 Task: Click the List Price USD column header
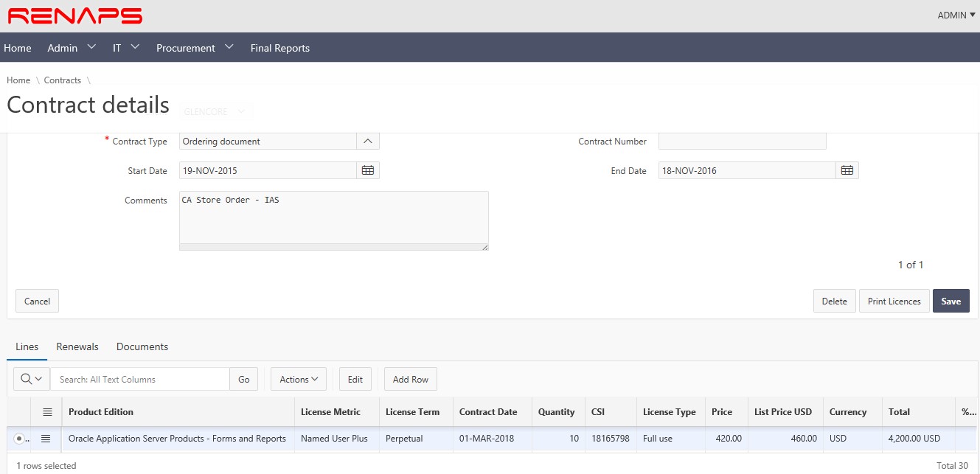point(786,412)
